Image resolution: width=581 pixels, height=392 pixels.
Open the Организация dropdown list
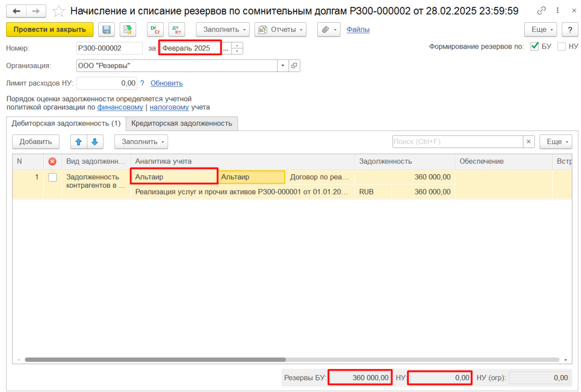coord(283,66)
